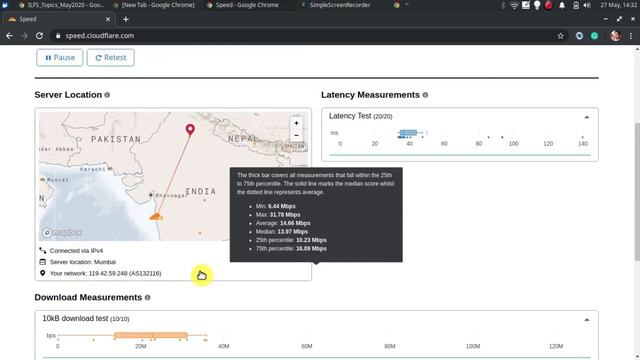Switch to ILFS_Topics_May2020 window in taskbar
Viewport: 640px width, 360px height.
tap(61, 5)
